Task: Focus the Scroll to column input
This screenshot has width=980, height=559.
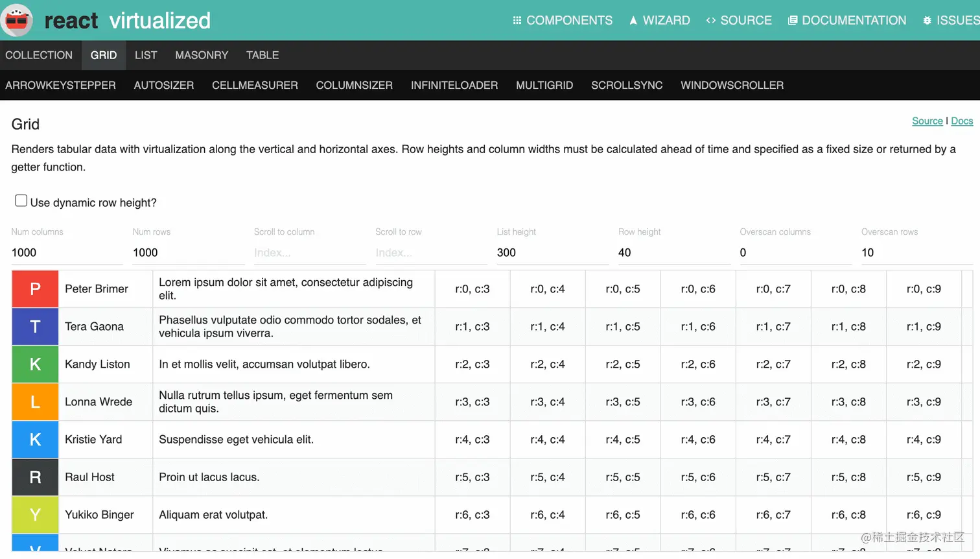Action: (x=310, y=252)
